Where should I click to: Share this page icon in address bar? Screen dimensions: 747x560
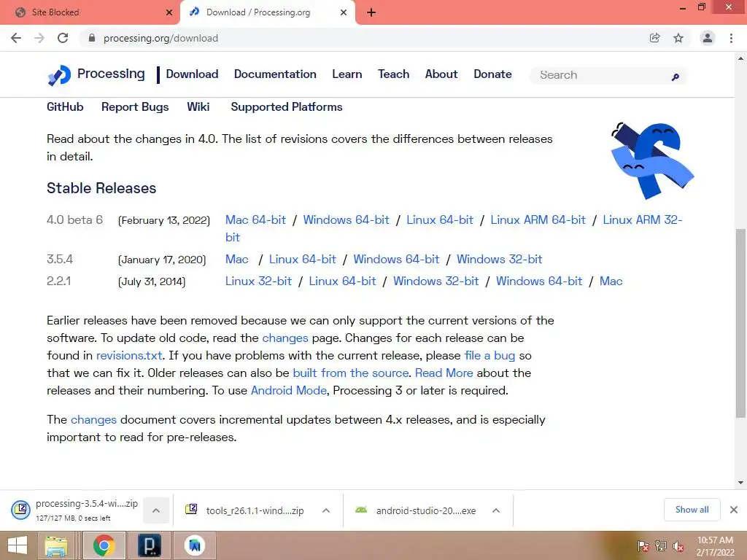654,38
